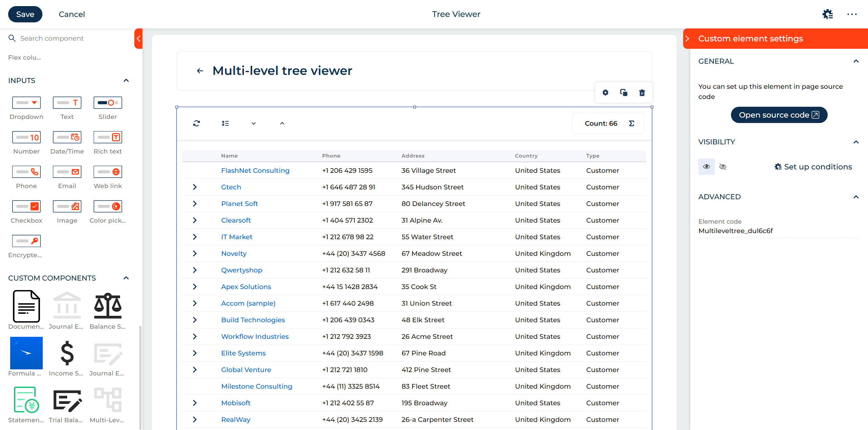Hide element using crossed-eye icon
868x430 pixels.
[723, 167]
